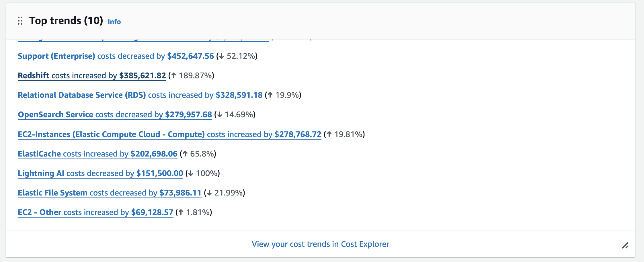644x262 pixels.
Task: Open the Info link next to Top trends
Action: pyautogui.click(x=114, y=21)
